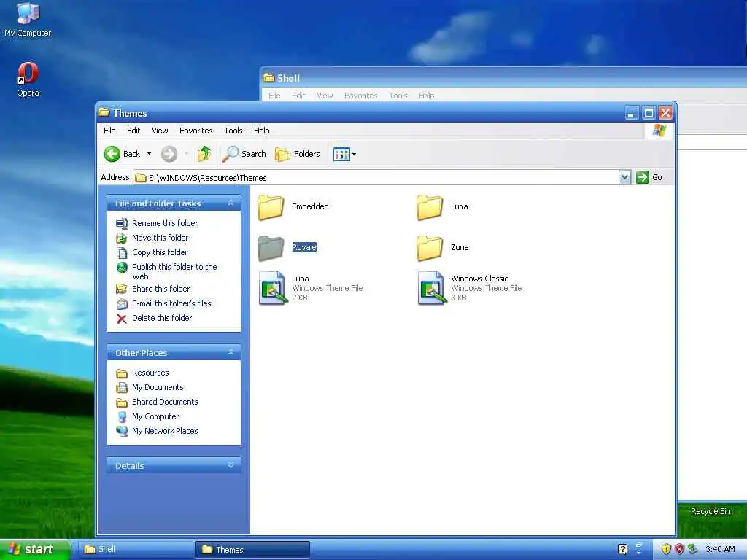Click Delete this folder link
Image resolution: width=747 pixels, height=560 pixels.
pos(162,318)
